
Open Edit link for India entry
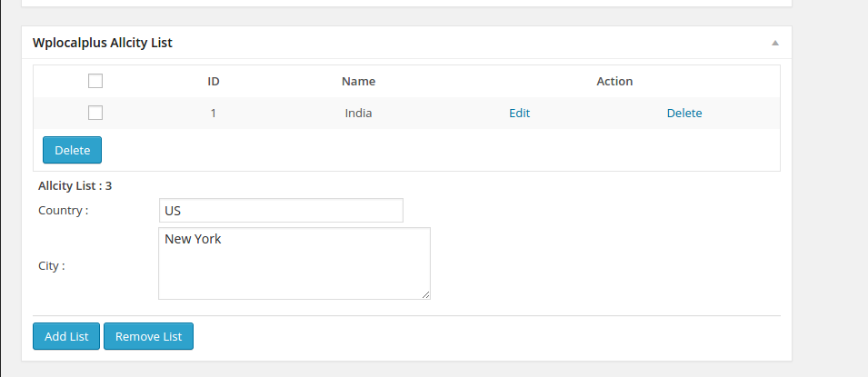coord(519,113)
